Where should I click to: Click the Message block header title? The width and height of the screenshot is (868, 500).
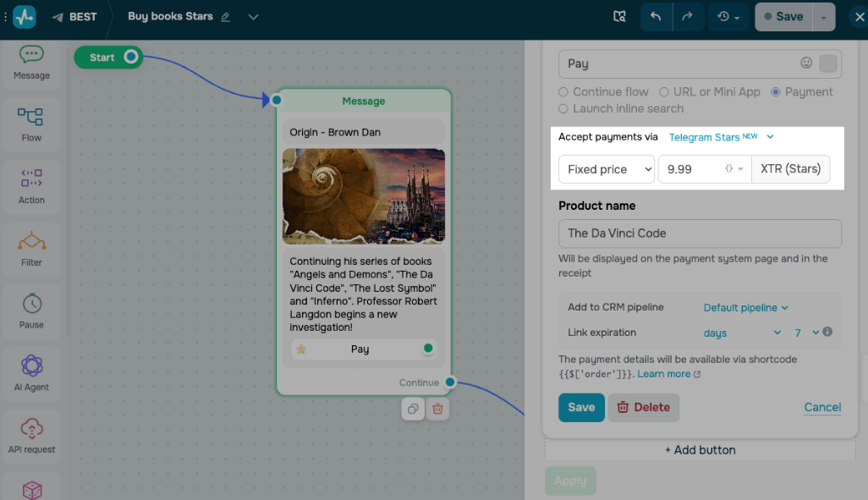click(363, 101)
